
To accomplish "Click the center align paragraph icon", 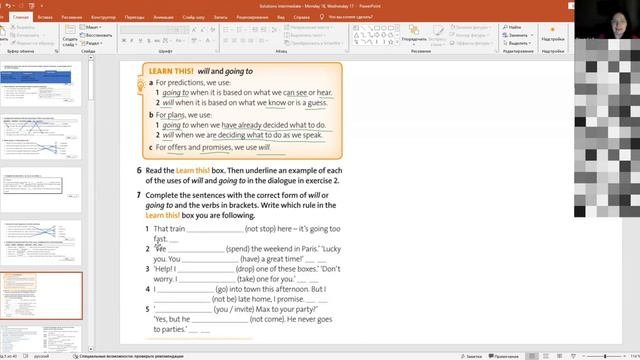I will pyautogui.click(x=234, y=40).
